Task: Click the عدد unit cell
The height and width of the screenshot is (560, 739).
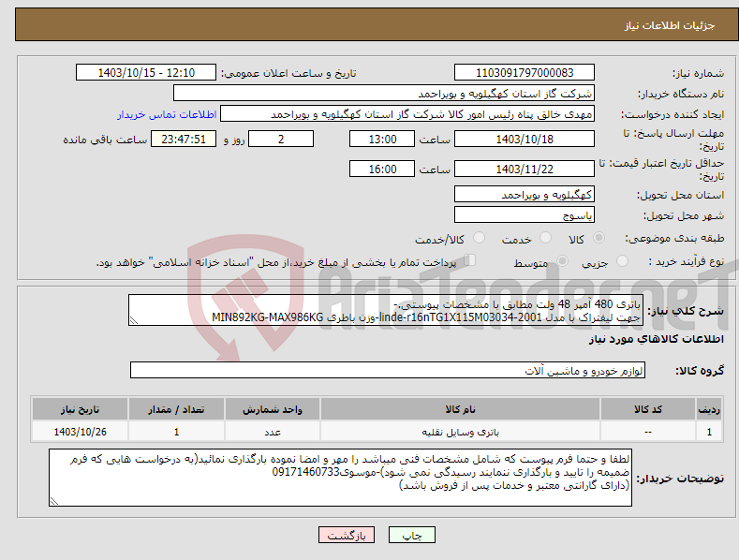Action: click(x=273, y=432)
